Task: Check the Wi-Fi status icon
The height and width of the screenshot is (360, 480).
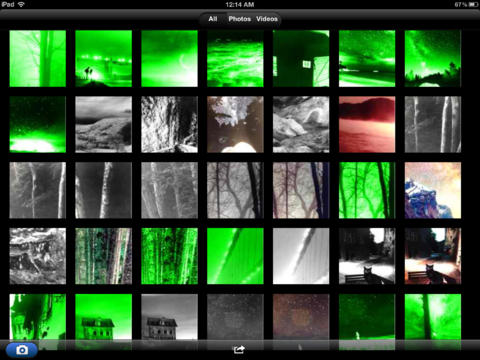Action: [x=21, y=4]
